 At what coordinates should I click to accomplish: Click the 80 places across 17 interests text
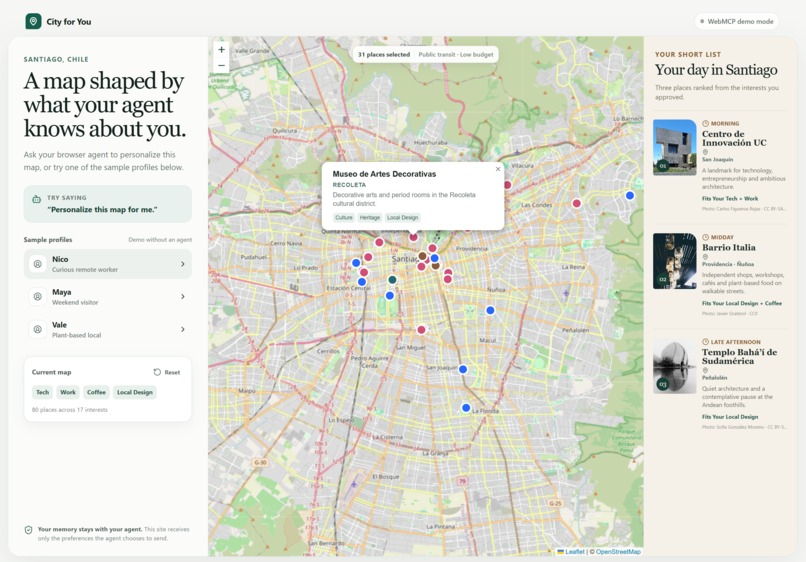[x=69, y=410]
